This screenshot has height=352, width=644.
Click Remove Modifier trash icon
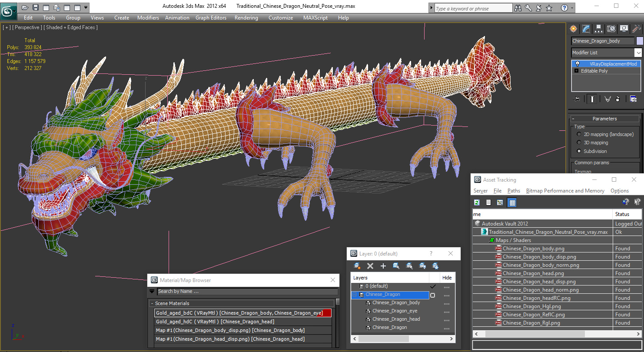(617, 99)
